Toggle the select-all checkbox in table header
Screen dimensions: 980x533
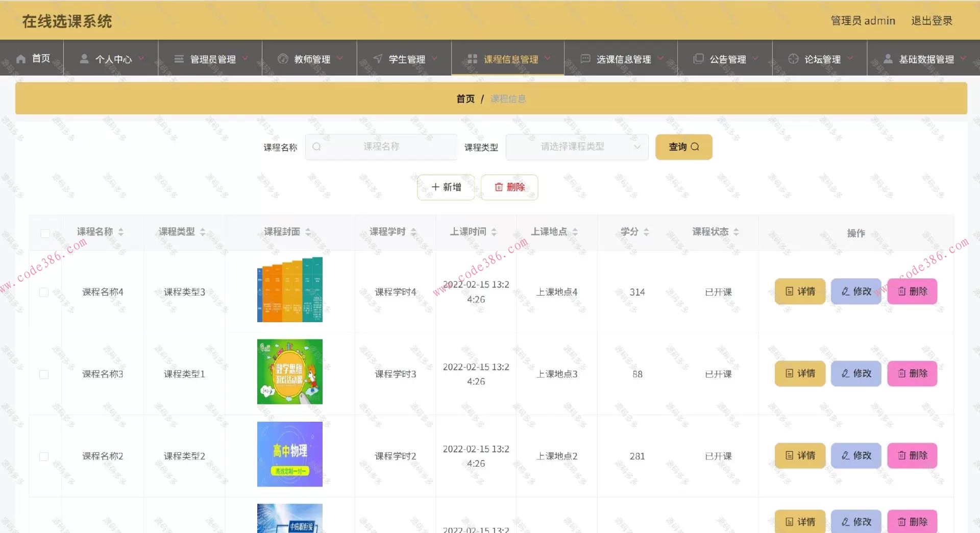(44, 233)
